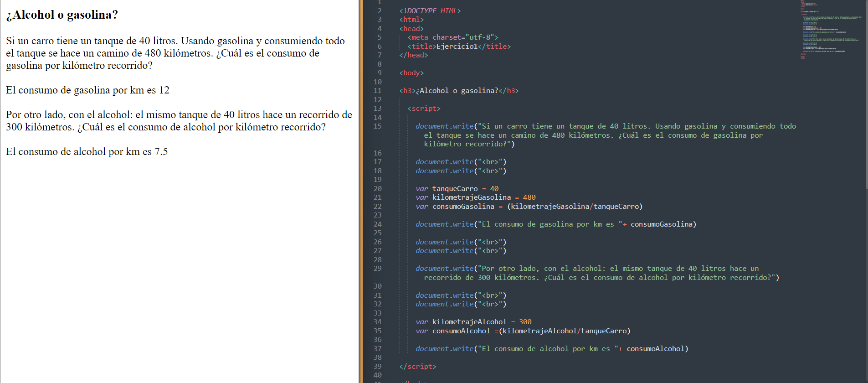
Task: Click line number 15 in the gutter
Action: pos(377,126)
